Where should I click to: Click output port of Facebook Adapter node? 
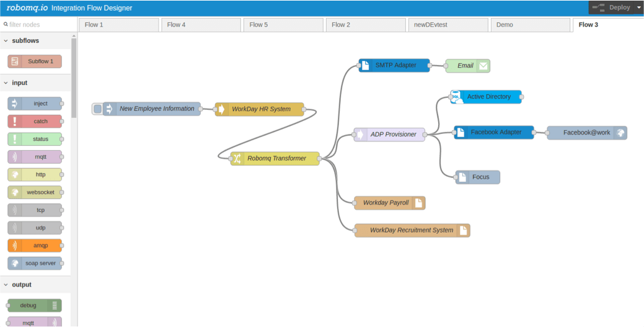534,132
